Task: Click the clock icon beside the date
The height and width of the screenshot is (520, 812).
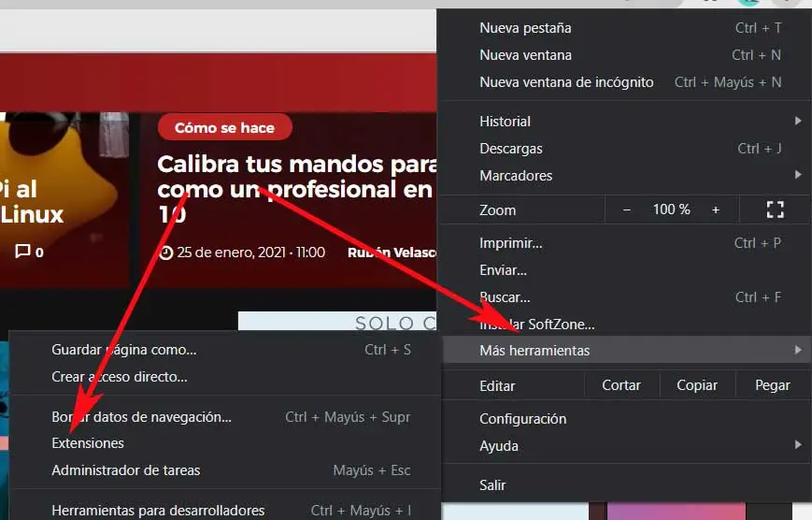Action: click(165, 253)
